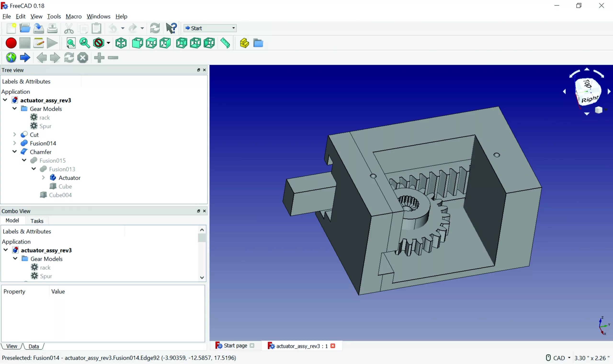
Task: Click the Right face of navigation cube
Action: coord(590,99)
